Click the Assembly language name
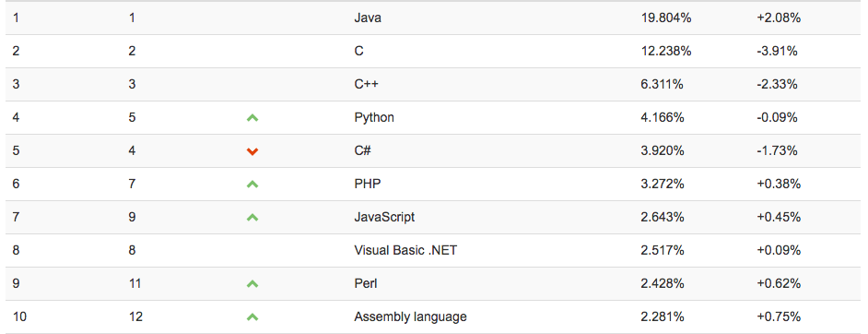Viewport: 868px width, 334px height. tap(410, 317)
